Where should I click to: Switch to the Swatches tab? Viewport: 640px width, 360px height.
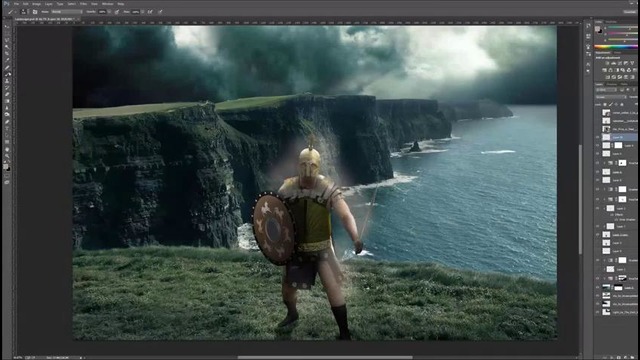(611, 22)
